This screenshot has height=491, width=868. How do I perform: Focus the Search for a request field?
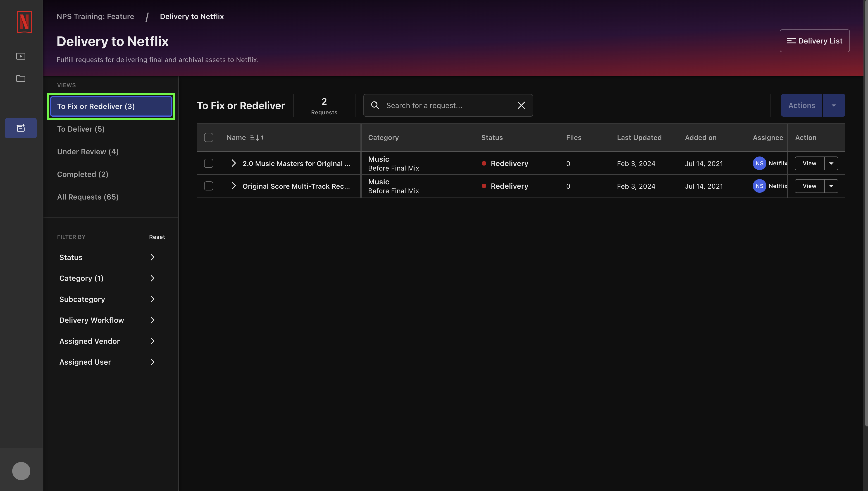pyautogui.click(x=448, y=105)
